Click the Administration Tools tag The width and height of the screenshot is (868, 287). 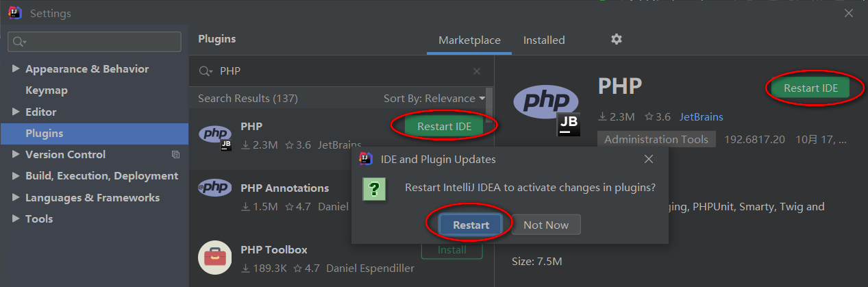(x=656, y=139)
